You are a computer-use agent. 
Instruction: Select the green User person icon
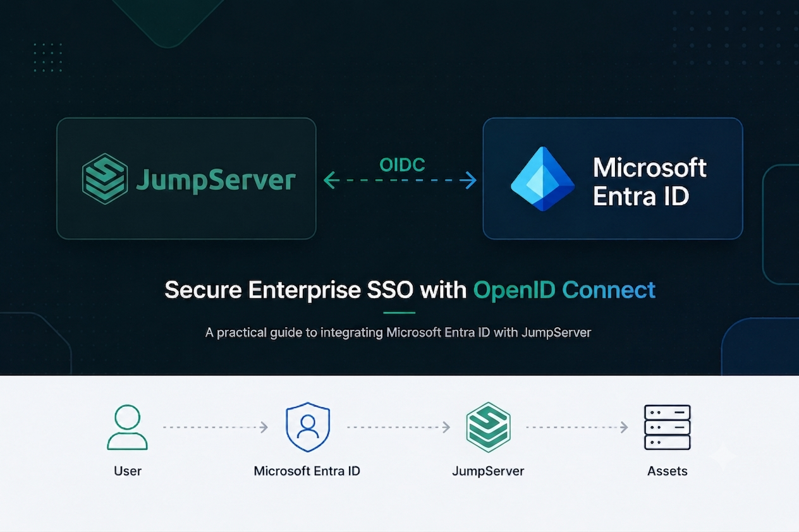coord(127,428)
